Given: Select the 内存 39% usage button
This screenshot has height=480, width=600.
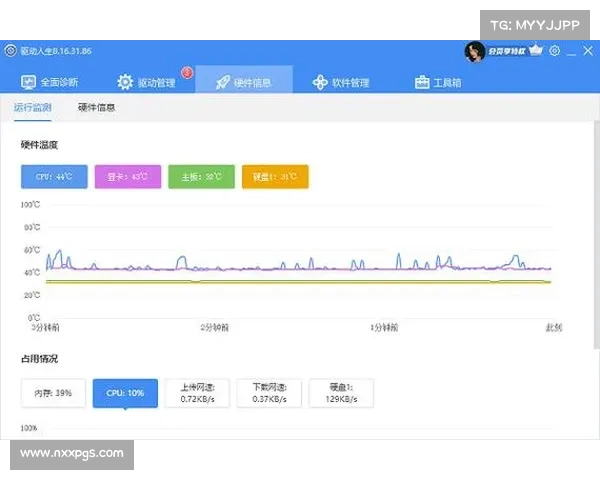Looking at the screenshot, I should click(53, 393).
